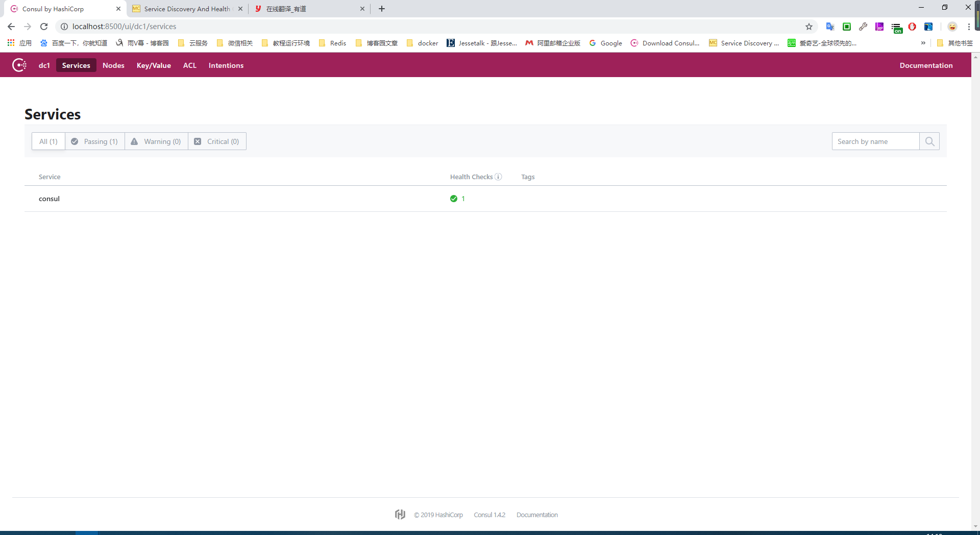
Task: Open the Key/Value navigation item
Action: click(154, 65)
